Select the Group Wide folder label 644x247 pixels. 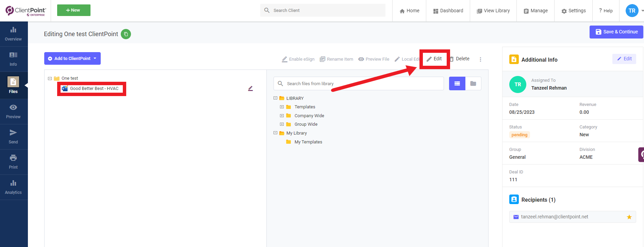(x=306, y=124)
